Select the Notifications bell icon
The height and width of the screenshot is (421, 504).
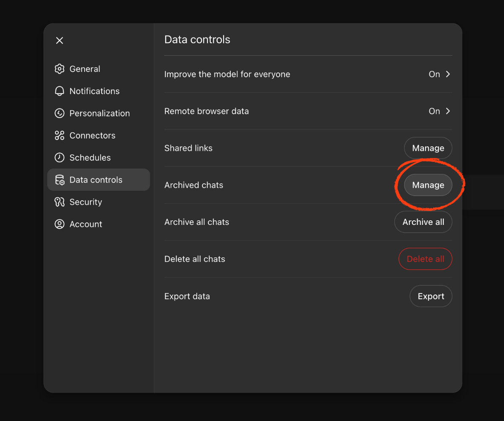60,91
